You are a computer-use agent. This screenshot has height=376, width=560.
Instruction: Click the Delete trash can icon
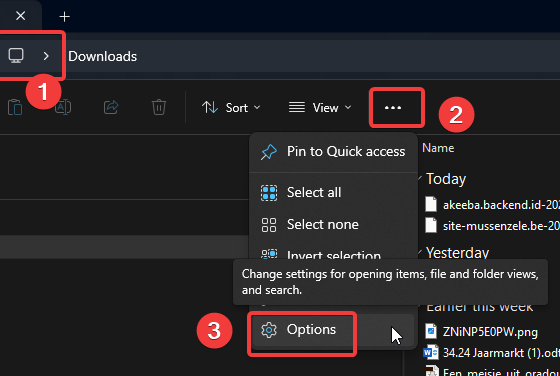coord(159,107)
